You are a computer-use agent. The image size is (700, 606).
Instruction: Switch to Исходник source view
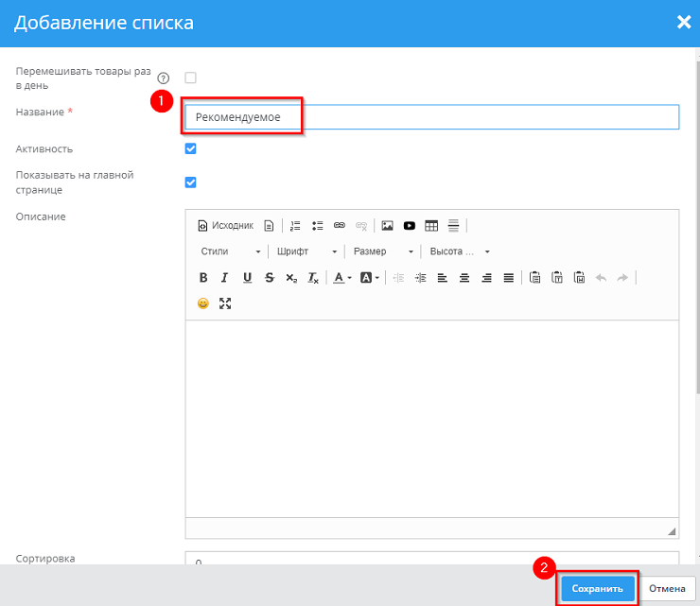(225, 226)
